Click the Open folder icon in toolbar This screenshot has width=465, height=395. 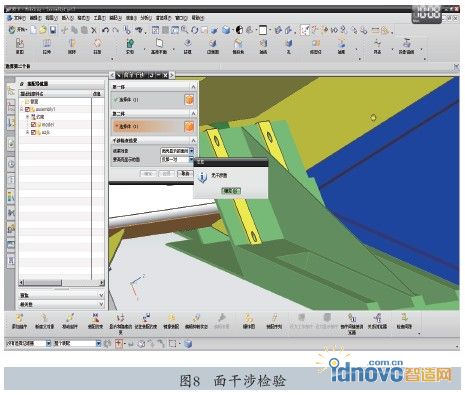(x=43, y=30)
